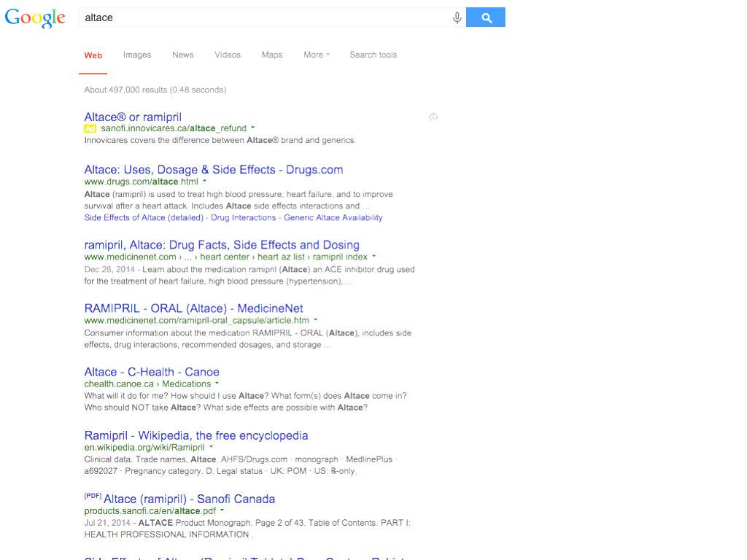Click the Dec 26, 2014 date snippet
This screenshot has width=747, height=560.
coord(109,270)
